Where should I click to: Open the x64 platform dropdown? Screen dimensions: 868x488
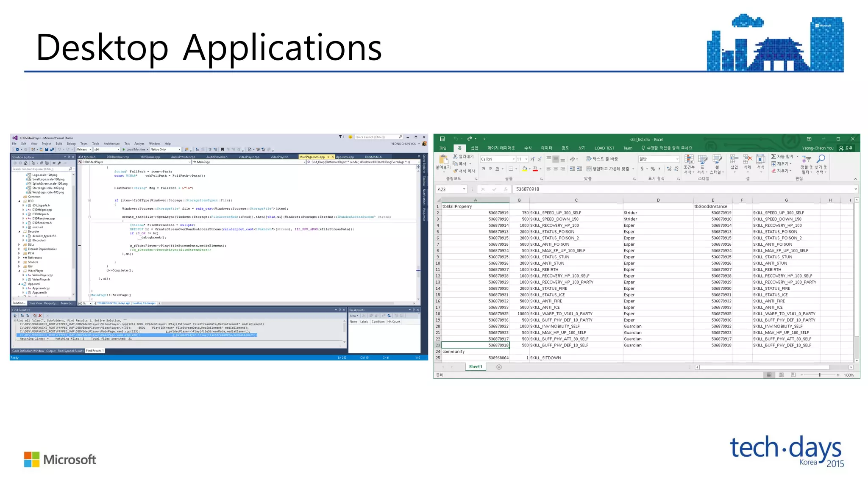[118, 150]
